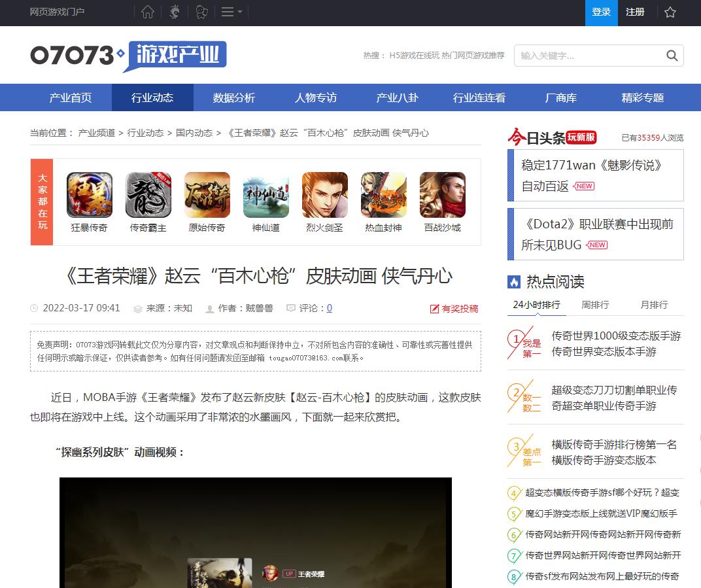Open the 厂商库 nav tab
Viewport: 701px width, 588px height.
[x=561, y=97]
